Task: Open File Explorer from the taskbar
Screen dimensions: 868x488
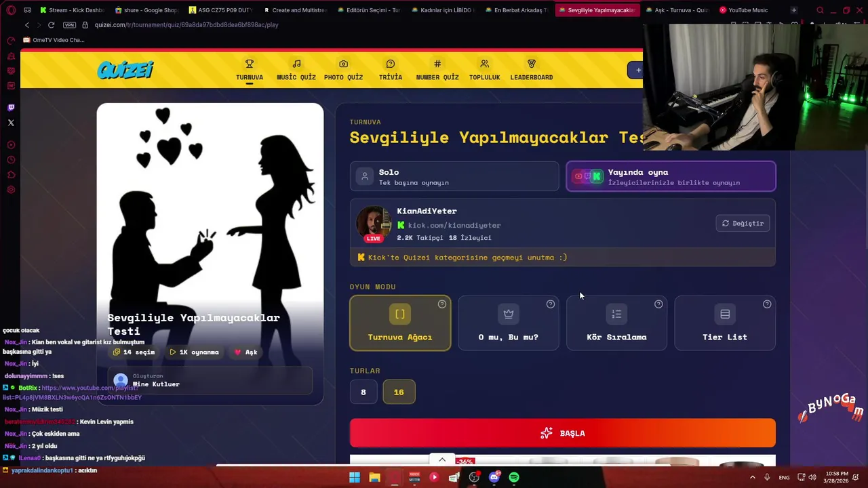Action: pos(374,477)
